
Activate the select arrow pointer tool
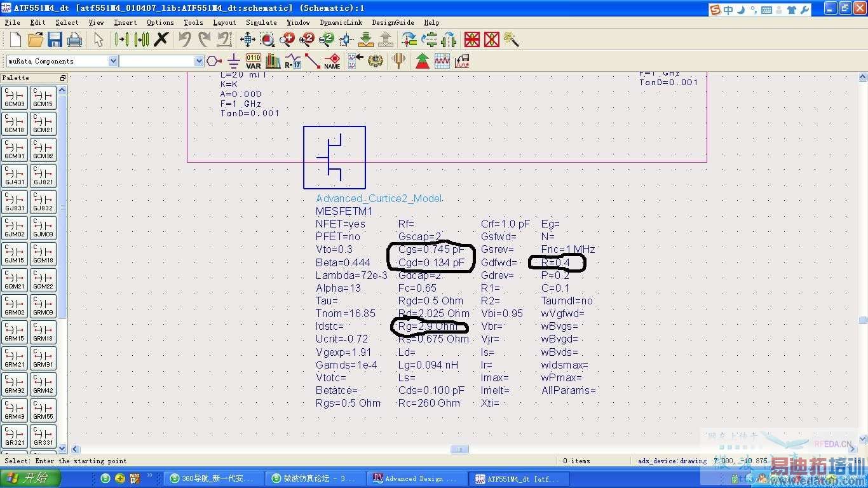click(98, 39)
